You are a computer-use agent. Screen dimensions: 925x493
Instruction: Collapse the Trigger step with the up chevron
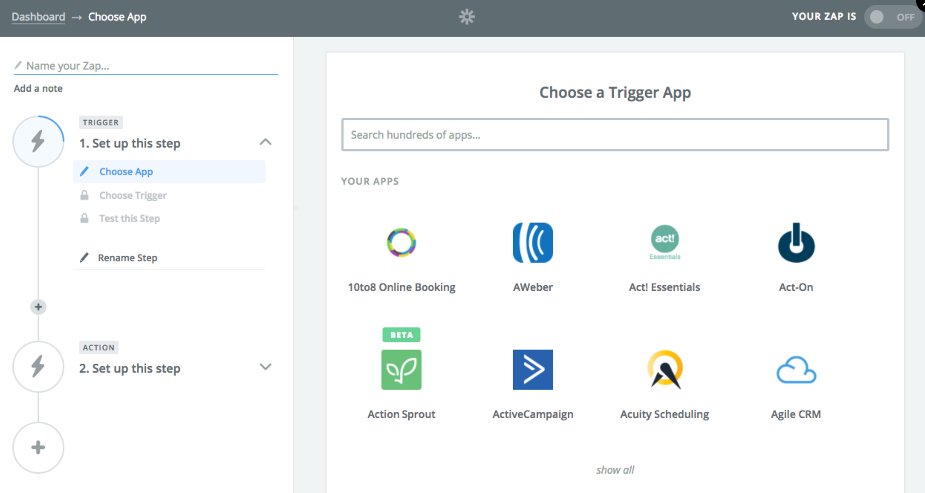pos(265,142)
